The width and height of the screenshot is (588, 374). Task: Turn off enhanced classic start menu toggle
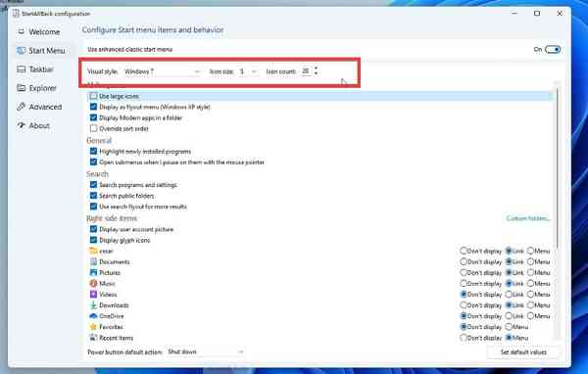(553, 50)
